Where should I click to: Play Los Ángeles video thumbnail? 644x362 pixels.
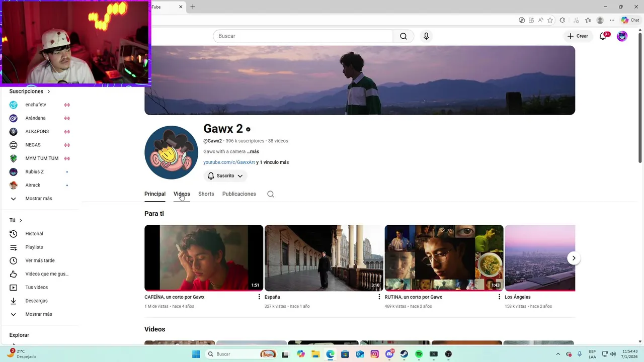pyautogui.click(x=540, y=258)
